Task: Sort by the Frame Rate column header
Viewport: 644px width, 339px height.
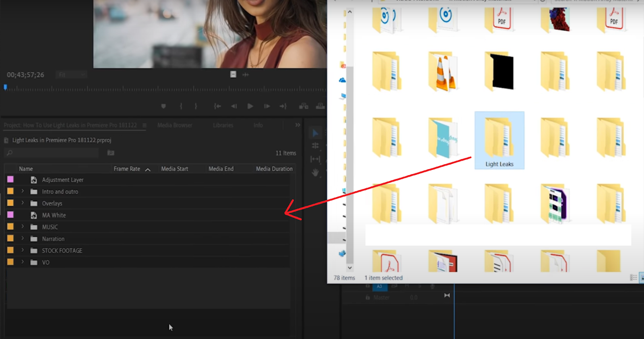Action: point(127,169)
